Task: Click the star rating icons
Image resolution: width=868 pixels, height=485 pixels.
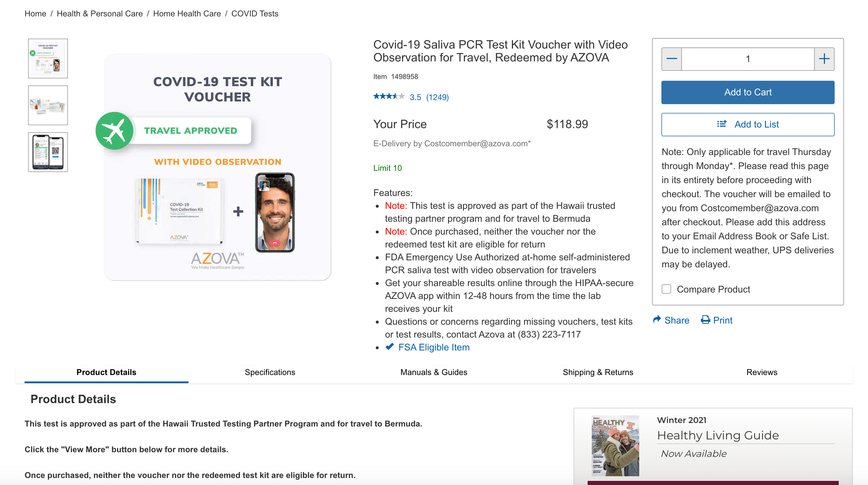Action: [389, 97]
